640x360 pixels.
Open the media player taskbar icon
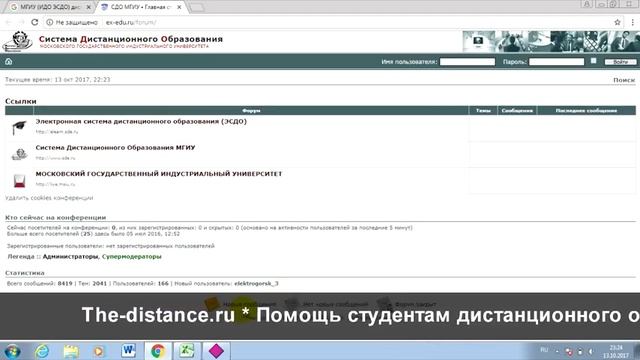pos(99,351)
